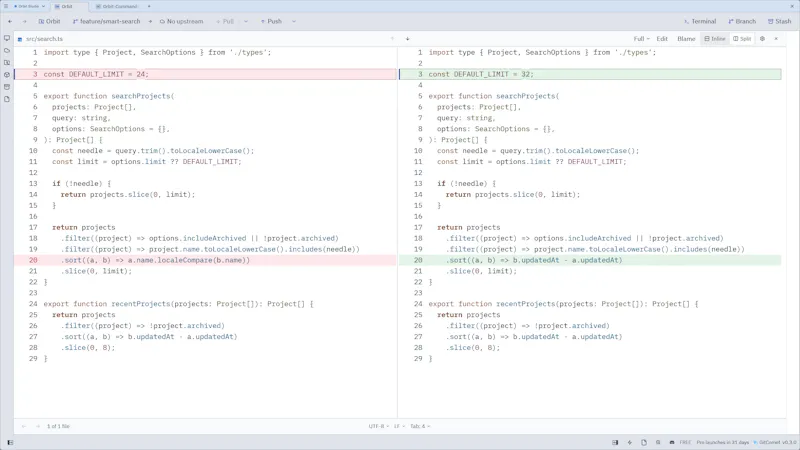Click the second icon in left sidebar

(x=7, y=51)
